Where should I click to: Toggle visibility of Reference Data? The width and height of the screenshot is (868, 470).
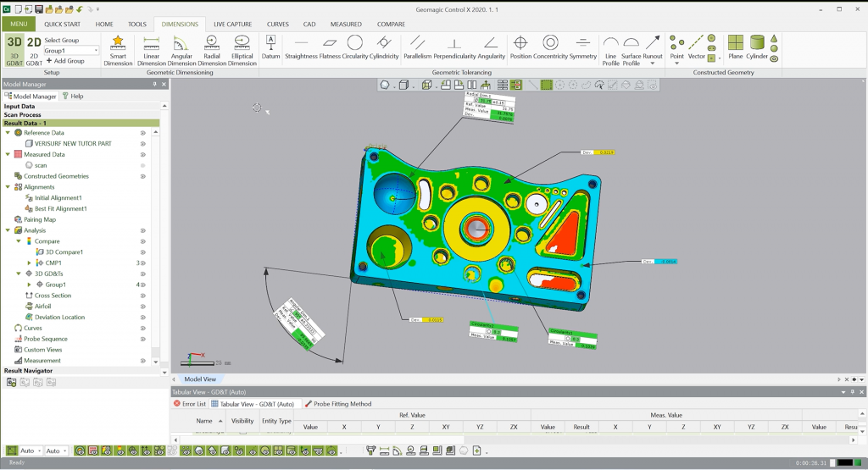(x=142, y=133)
